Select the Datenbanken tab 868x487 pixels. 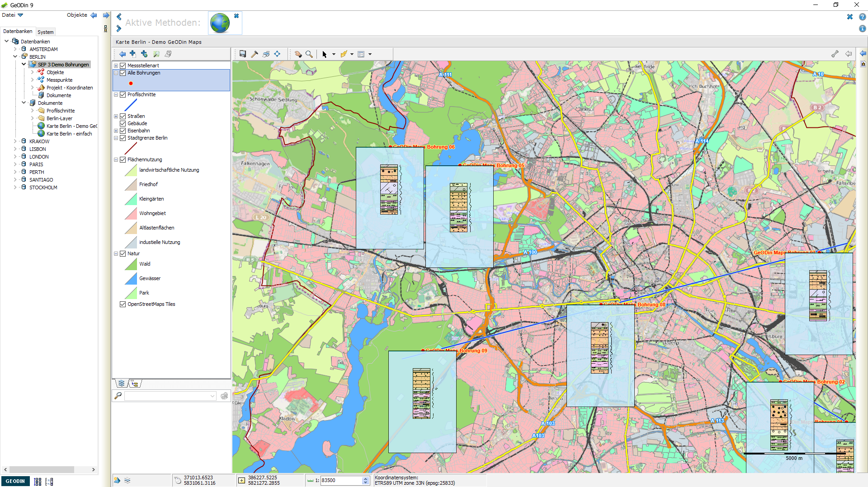coord(18,31)
